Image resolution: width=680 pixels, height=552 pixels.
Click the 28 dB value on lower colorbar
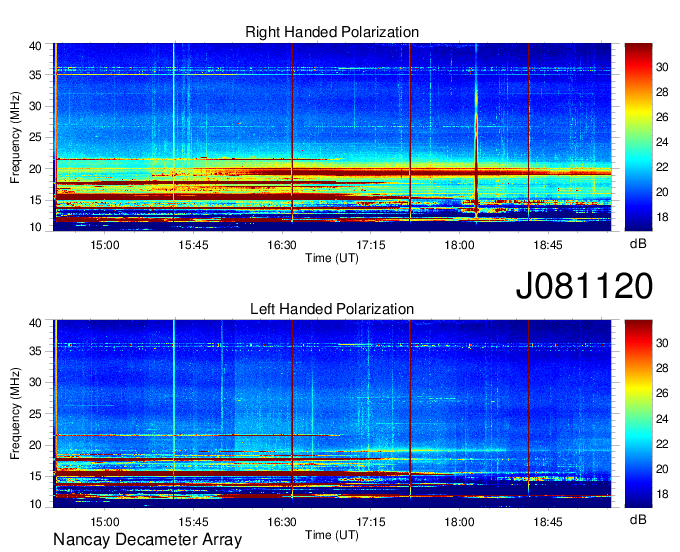(662, 369)
